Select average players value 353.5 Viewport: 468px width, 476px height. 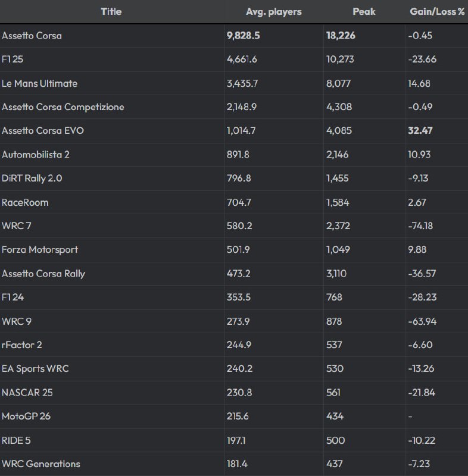[238, 297]
